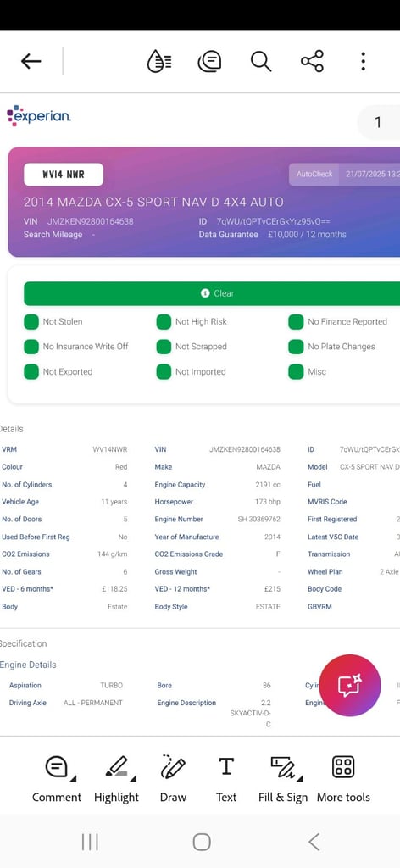Tap the AutoCheck label in header
Screen dimensions: 400x868
point(314,174)
